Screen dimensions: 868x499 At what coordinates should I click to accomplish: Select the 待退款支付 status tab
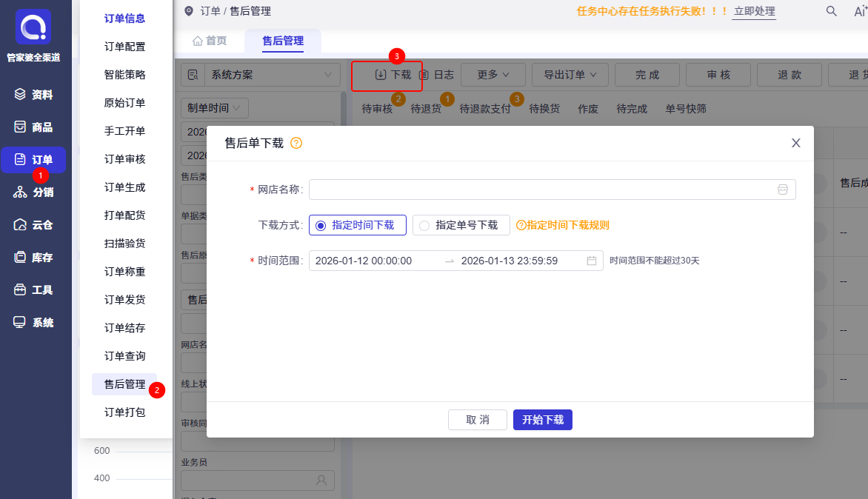coord(485,109)
